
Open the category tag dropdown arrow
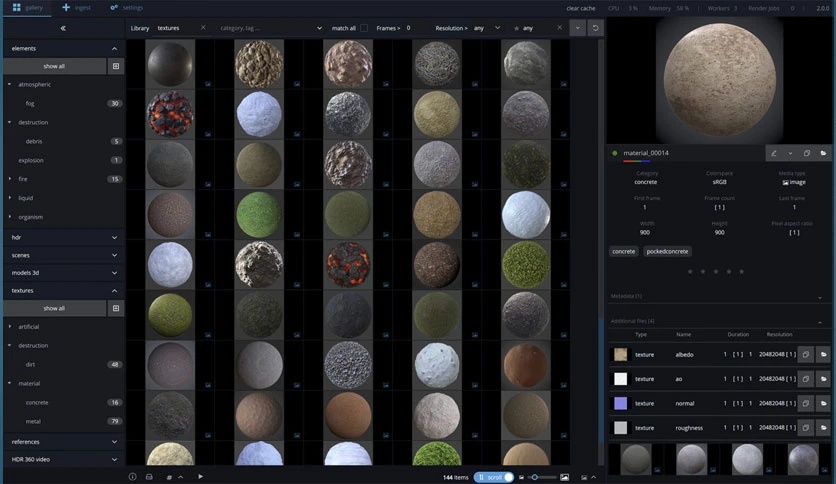click(319, 28)
